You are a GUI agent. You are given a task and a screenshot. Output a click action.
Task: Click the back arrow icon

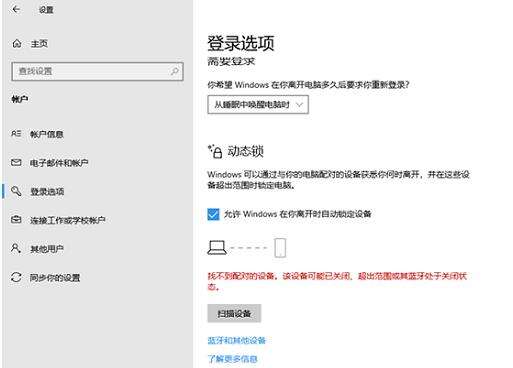click(16, 9)
